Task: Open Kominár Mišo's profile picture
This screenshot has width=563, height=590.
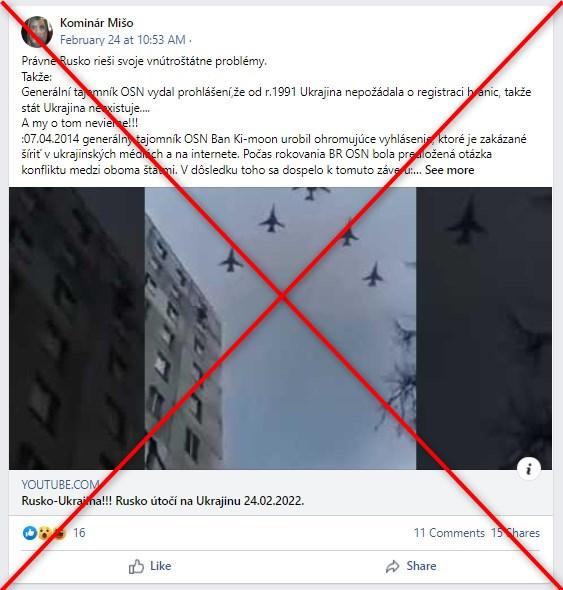Action: tap(37, 32)
